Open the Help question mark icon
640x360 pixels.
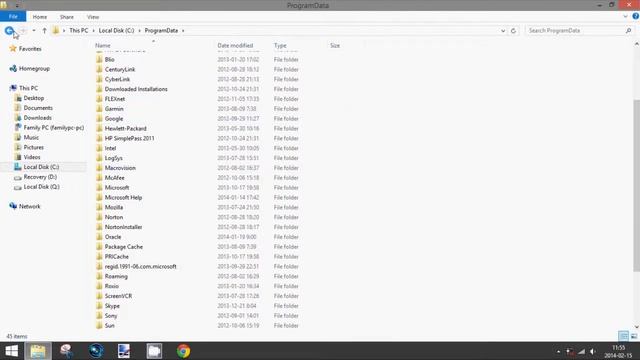(636, 16)
